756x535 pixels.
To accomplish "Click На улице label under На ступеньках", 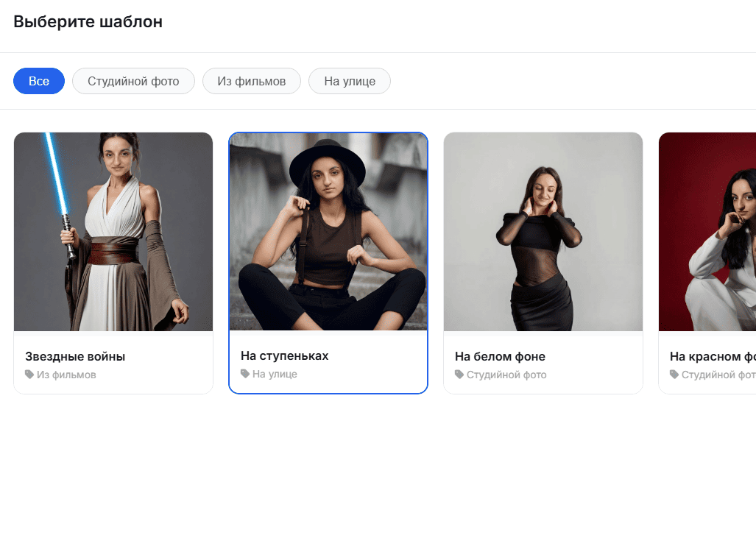I will 275,375.
